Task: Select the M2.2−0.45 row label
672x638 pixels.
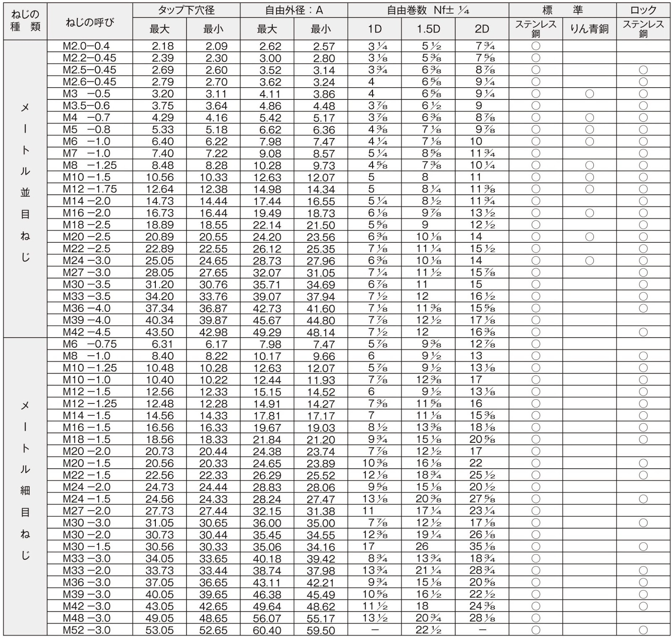Action: [89, 58]
